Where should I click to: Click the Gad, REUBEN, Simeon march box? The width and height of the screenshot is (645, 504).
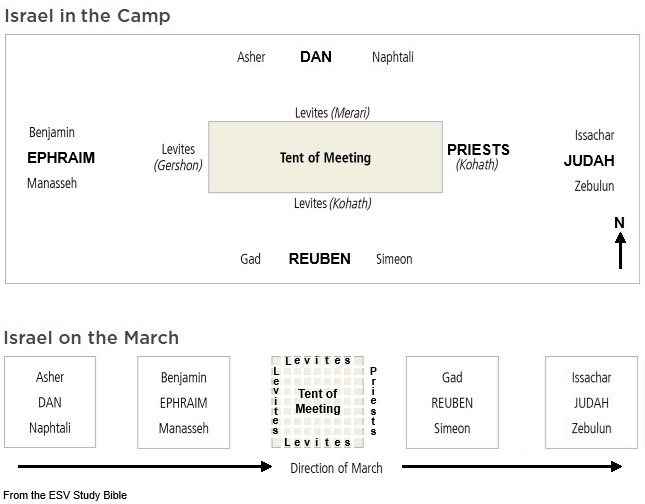click(451, 403)
